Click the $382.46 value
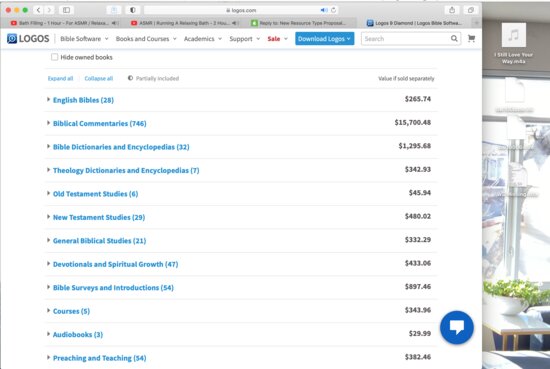Image resolution: width=550 pixels, height=369 pixels. pos(418,357)
